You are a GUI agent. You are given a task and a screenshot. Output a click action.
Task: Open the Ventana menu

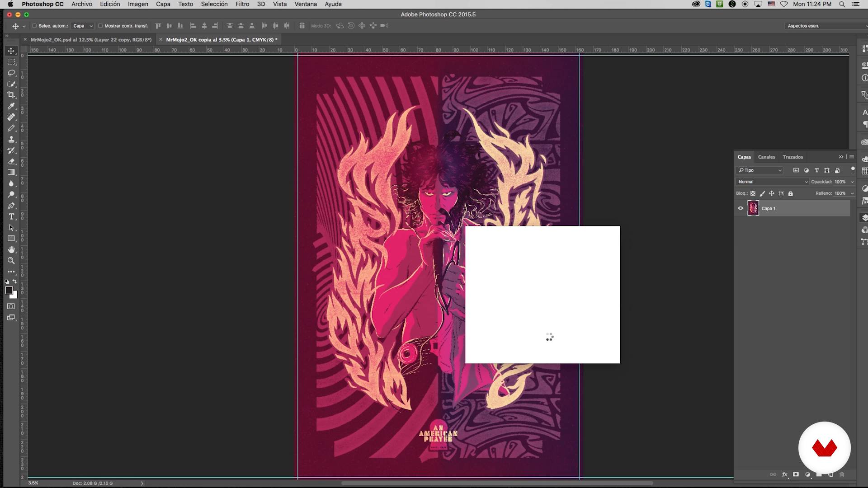click(x=306, y=4)
